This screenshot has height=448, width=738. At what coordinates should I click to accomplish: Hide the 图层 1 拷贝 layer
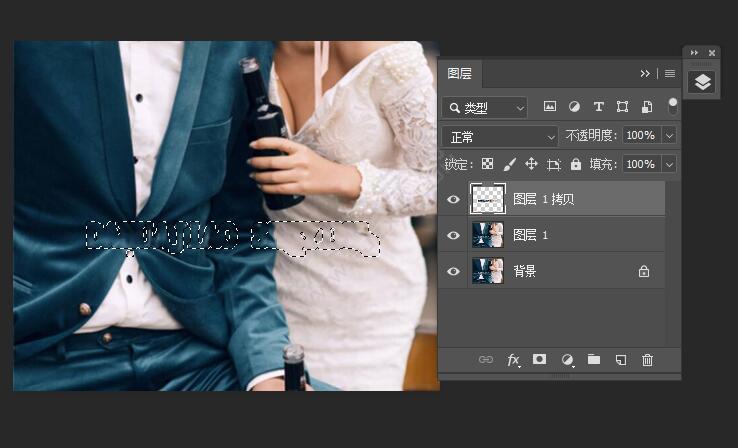(453, 199)
